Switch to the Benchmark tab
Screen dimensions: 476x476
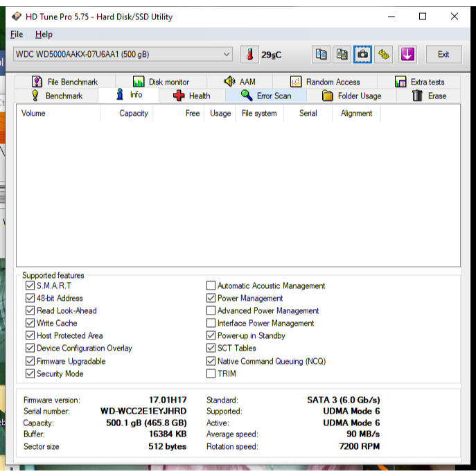[57, 96]
